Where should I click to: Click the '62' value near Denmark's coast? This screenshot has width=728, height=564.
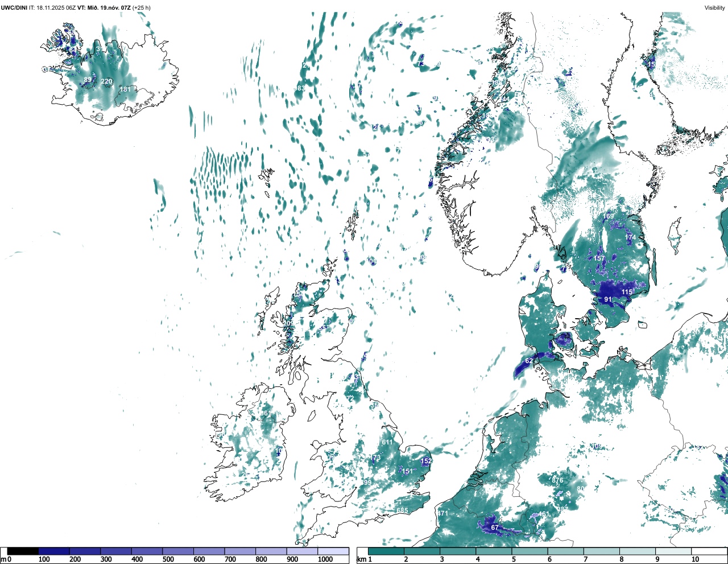529,361
